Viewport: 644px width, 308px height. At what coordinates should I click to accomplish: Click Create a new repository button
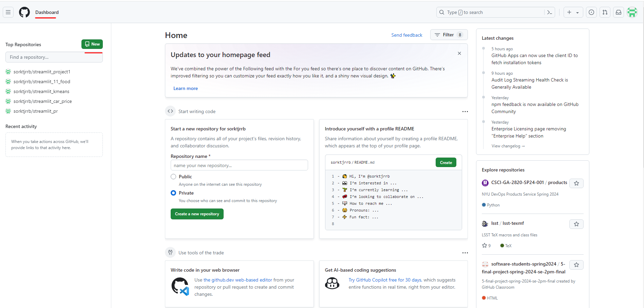197,214
